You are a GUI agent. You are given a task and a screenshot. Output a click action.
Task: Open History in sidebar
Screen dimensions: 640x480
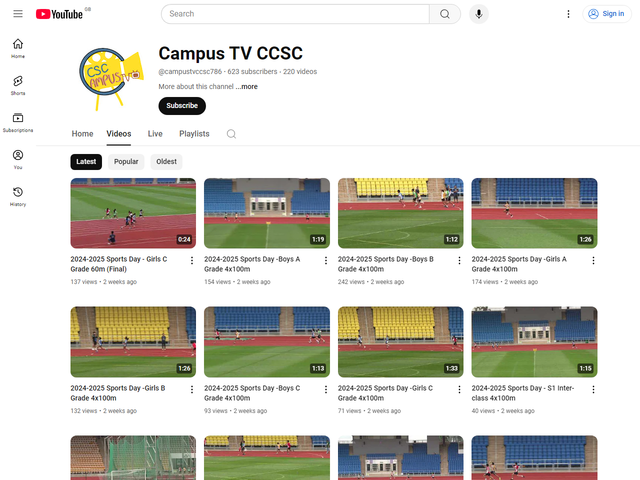pos(18,196)
